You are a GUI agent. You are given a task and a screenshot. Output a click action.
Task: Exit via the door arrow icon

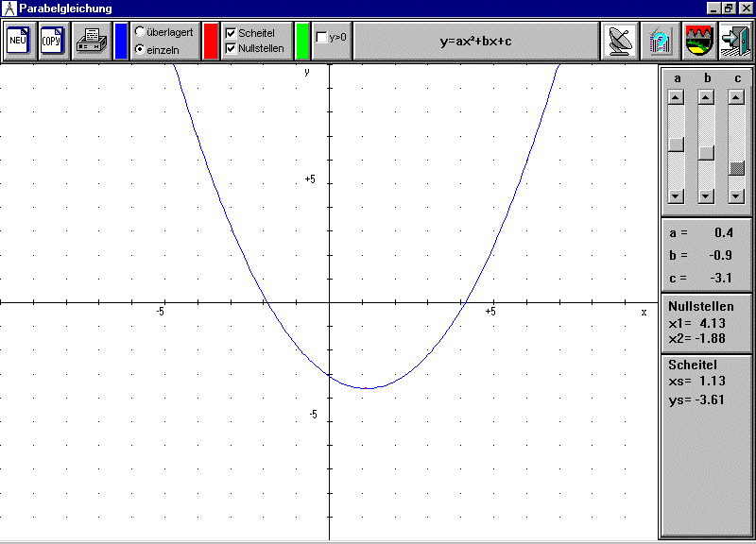coord(736,41)
